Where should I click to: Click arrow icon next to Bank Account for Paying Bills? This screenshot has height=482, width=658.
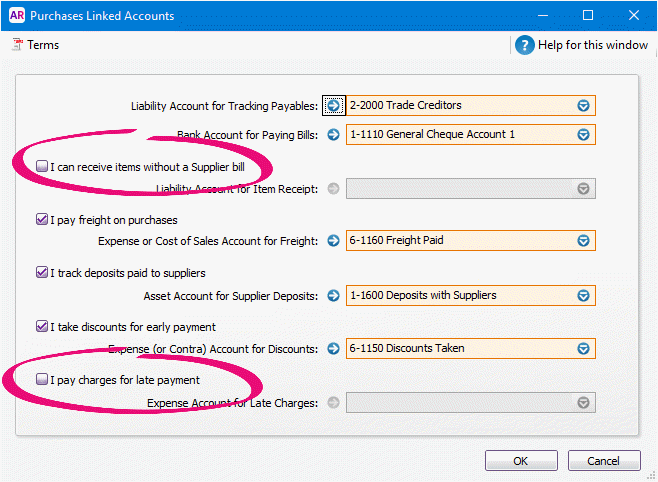click(x=334, y=135)
